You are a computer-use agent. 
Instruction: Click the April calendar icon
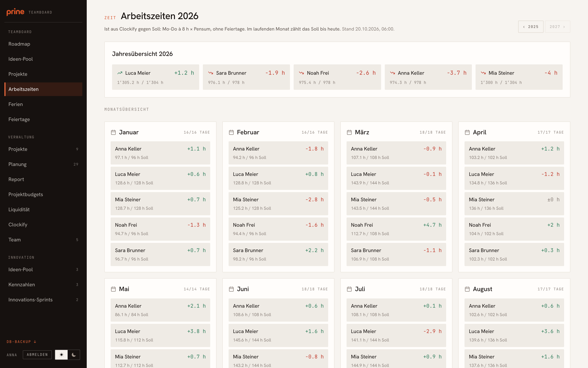(467, 132)
